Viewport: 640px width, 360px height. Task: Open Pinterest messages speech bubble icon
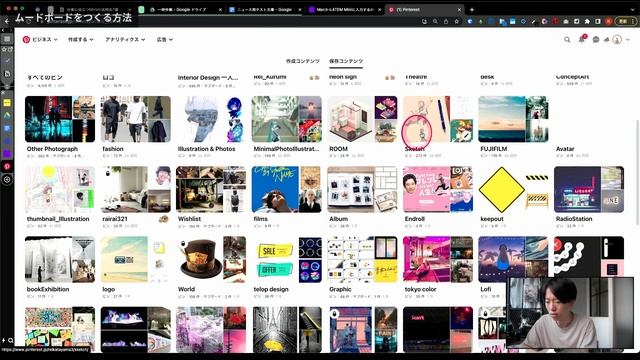click(x=596, y=40)
